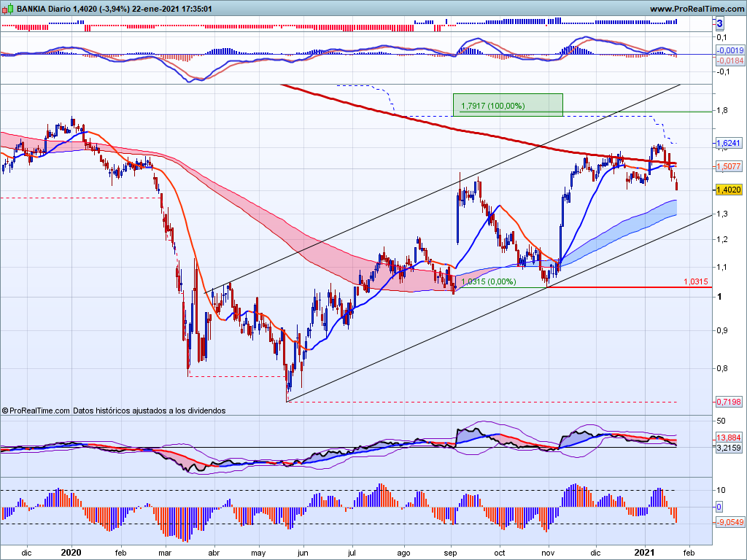747x560 pixels.
Task: Select the -9,0549 histogram value label
Action: pos(729,522)
